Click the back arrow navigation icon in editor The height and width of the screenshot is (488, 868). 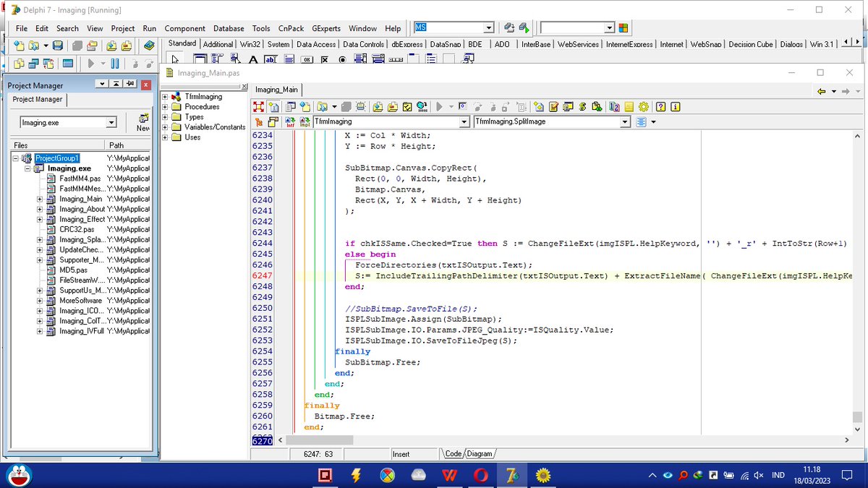[821, 91]
